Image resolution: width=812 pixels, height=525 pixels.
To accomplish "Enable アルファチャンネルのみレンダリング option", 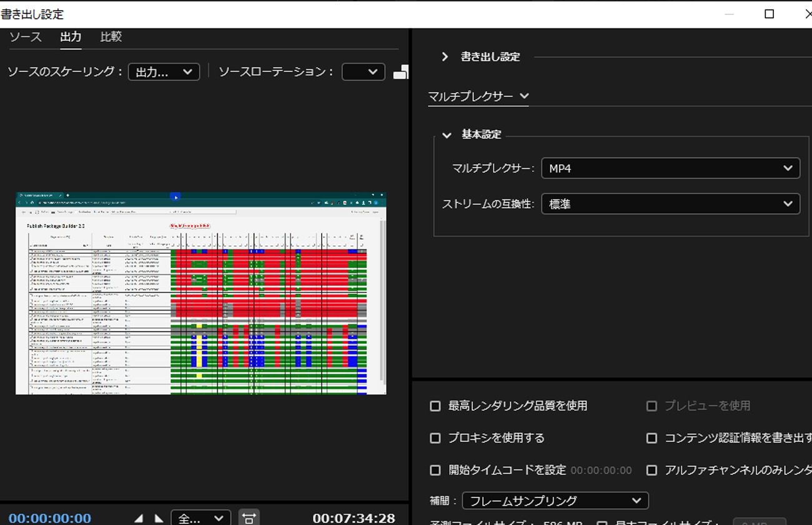I will click(651, 470).
